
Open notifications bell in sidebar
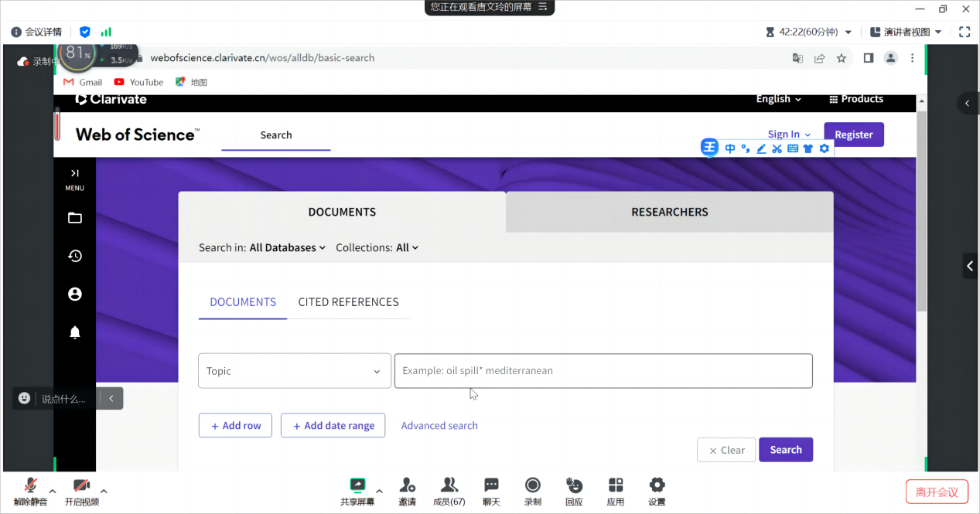point(75,332)
